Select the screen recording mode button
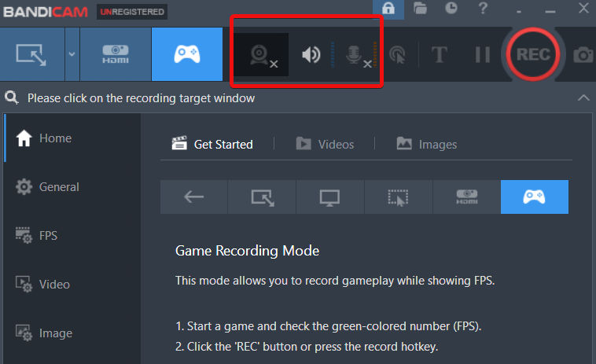Viewport: 596px width, 364px height. 32,54
